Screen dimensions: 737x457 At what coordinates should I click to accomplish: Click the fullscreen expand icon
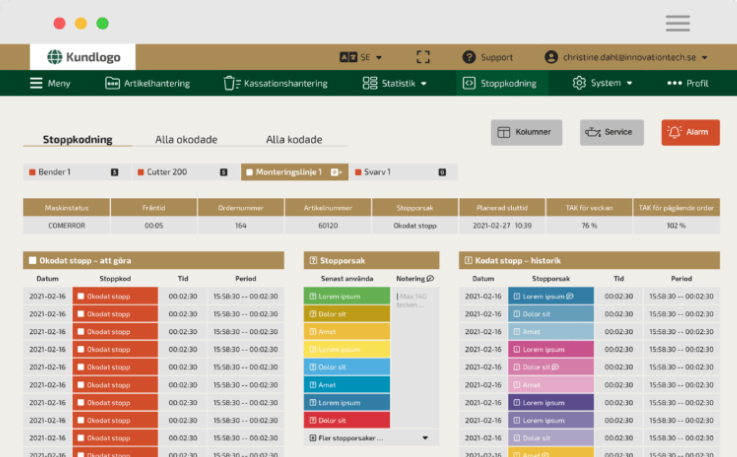click(423, 57)
